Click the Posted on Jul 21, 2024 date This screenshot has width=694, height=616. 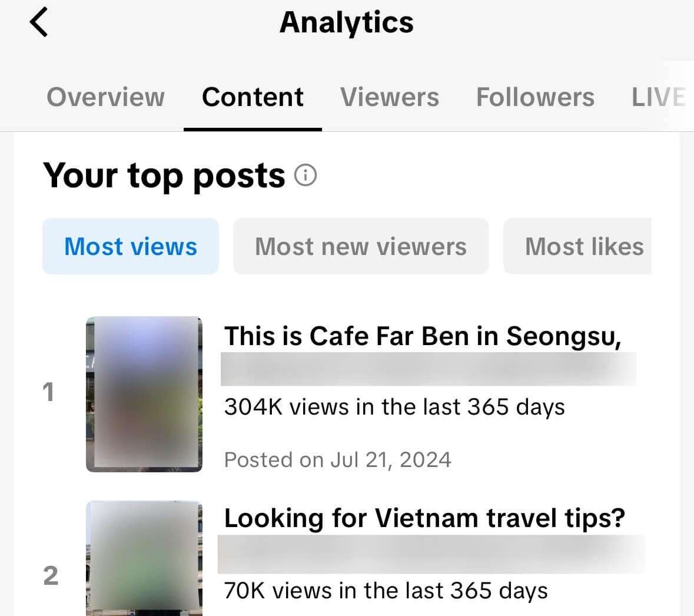click(x=338, y=459)
